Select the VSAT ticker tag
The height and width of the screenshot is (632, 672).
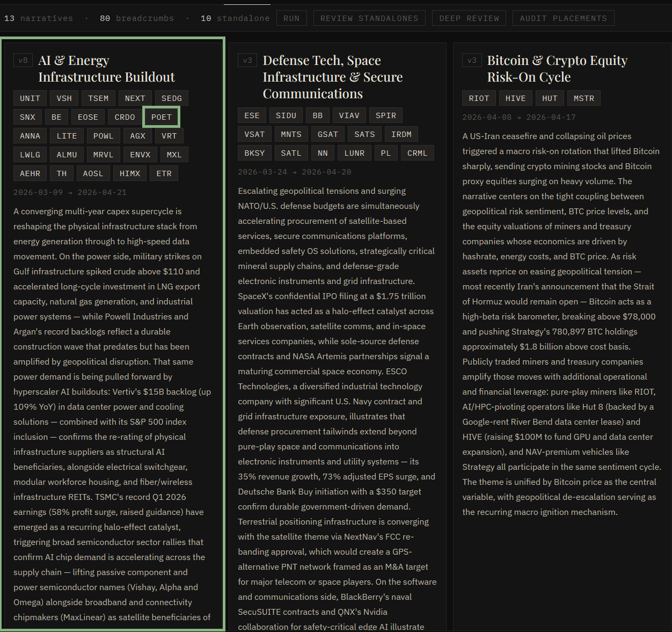254,134
